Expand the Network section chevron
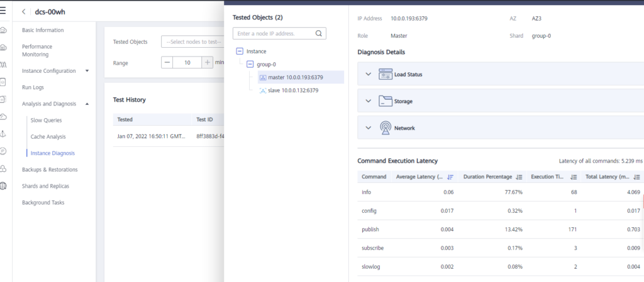 [x=369, y=128]
